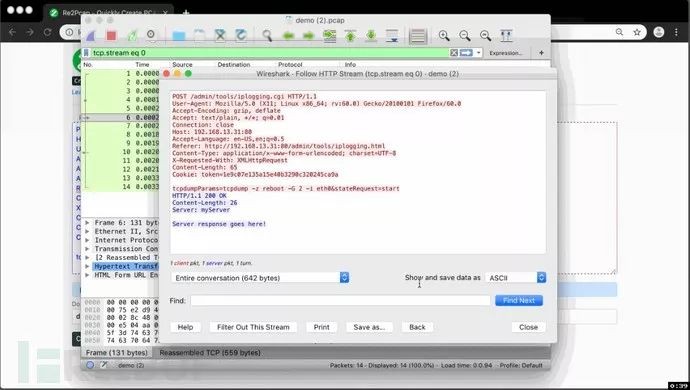
Task: Click in the Find text field
Action: point(340,301)
